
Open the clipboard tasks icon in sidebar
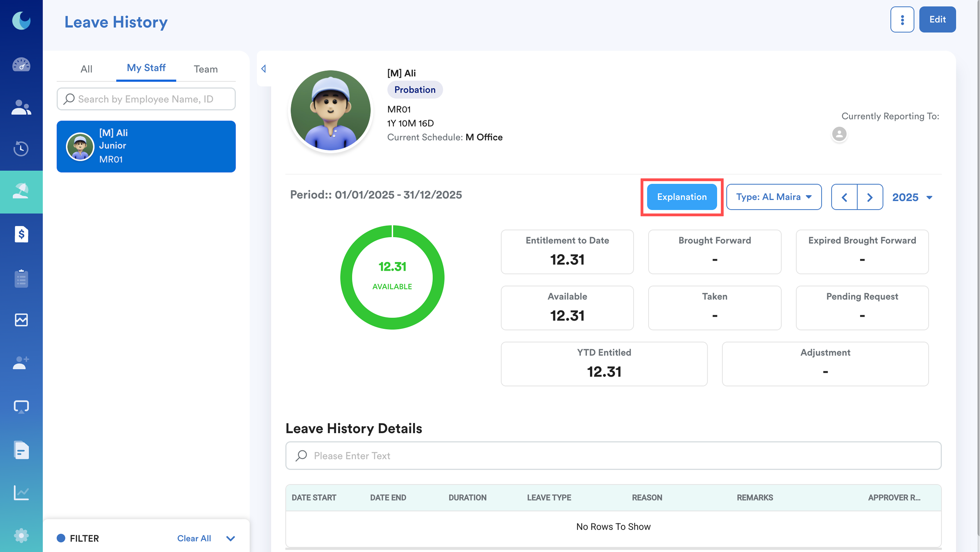(x=21, y=279)
